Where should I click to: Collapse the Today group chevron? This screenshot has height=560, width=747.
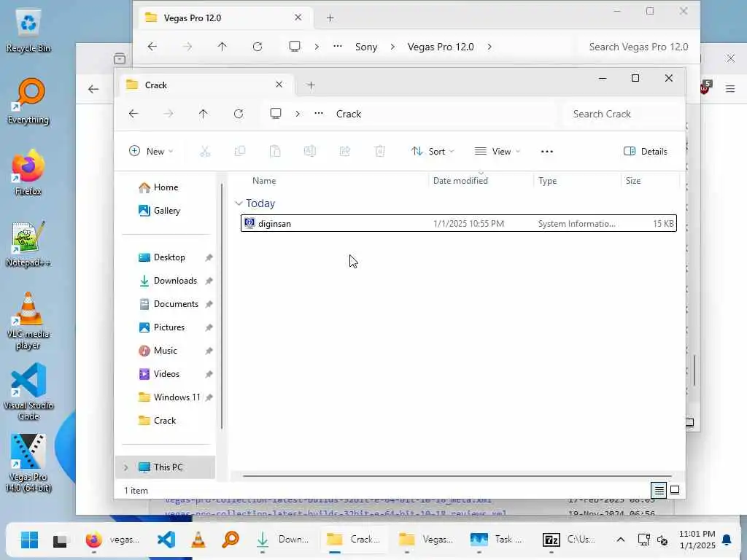pos(239,203)
